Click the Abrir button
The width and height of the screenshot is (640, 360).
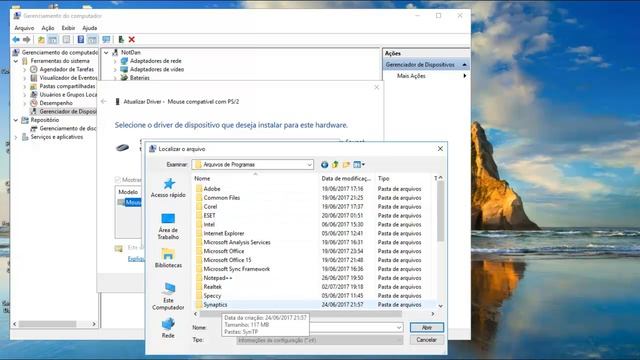coord(427,327)
